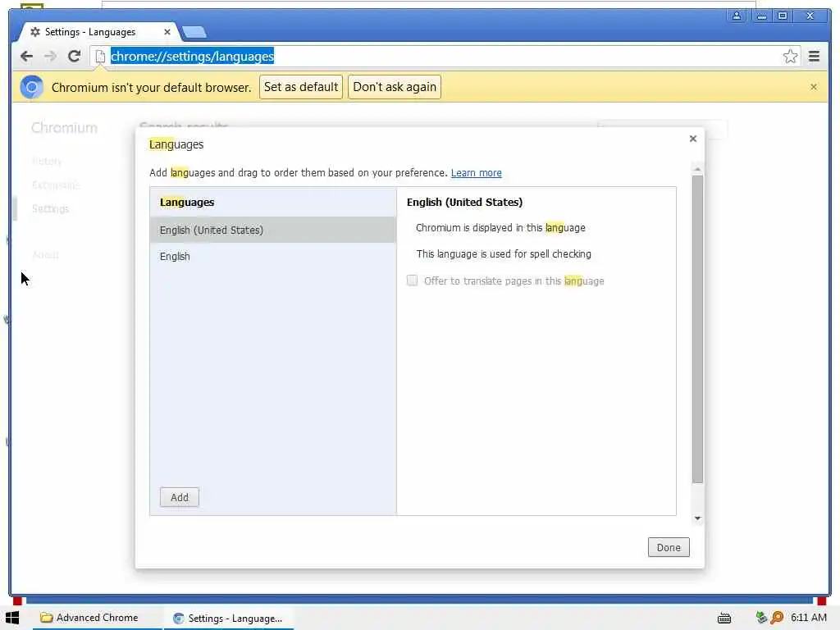
Task: Select English (United States) in languages list
Action: click(x=273, y=230)
